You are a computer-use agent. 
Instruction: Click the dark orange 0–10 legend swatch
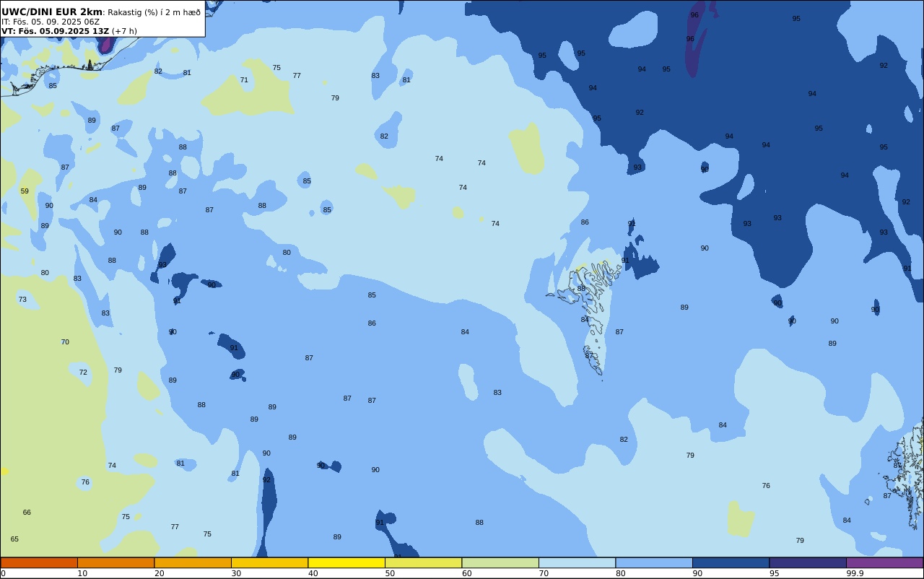(39, 562)
